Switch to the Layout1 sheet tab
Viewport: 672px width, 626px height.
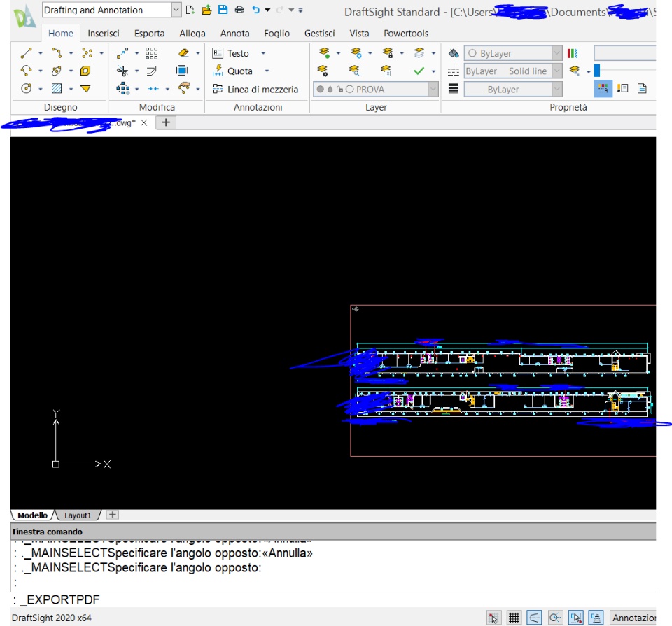coord(78,515)
